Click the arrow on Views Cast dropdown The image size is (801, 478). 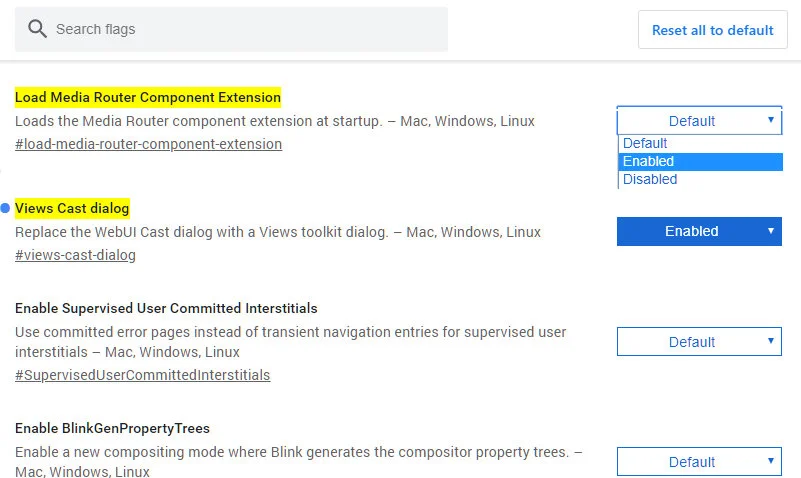coord(771,231)
